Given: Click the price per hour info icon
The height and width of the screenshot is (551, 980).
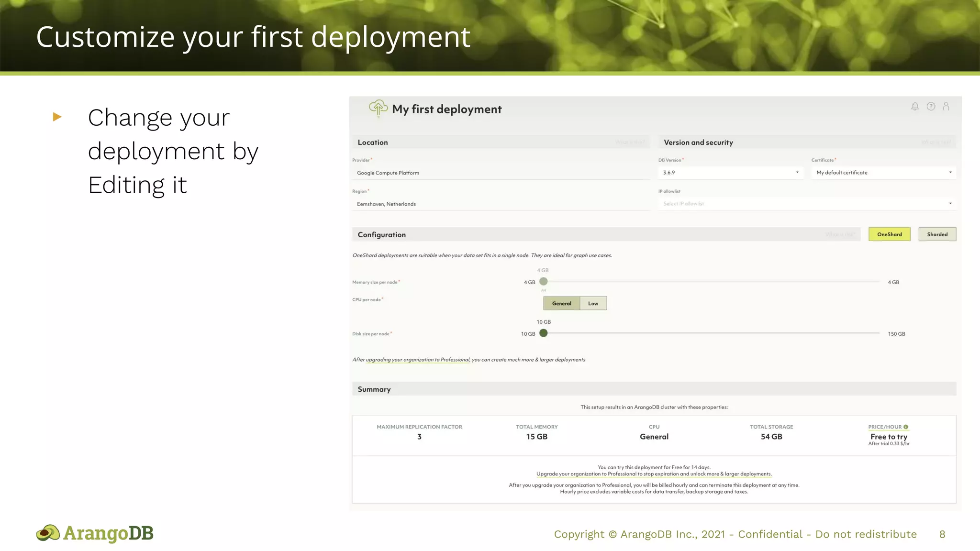Looking at the screenshot, I should [x=906, y=427].
